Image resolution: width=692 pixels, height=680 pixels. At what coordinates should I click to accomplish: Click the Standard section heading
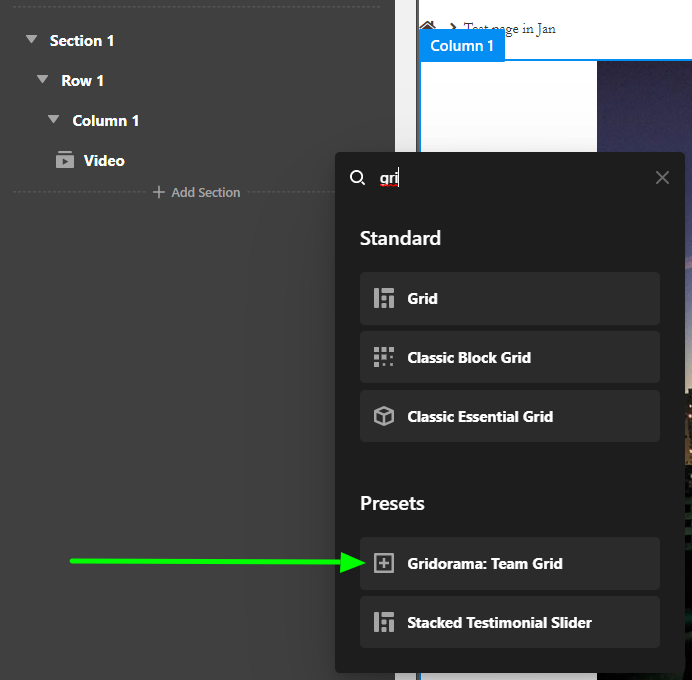pyautogui.click(x=400, y=238)
